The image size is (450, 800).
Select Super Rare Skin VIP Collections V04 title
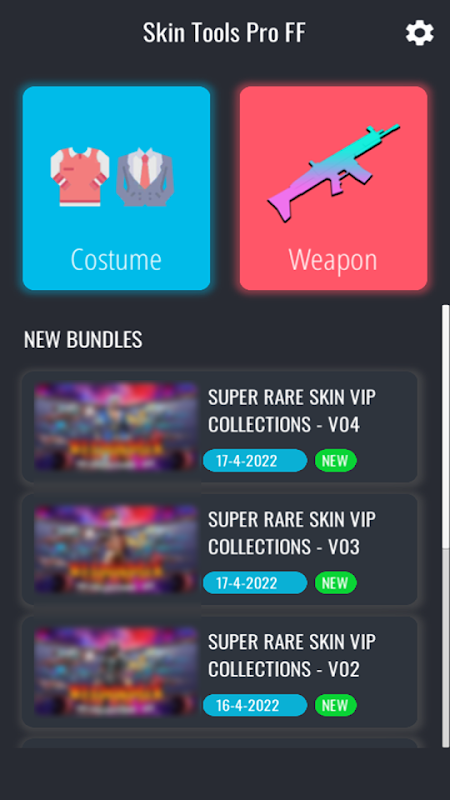[292, 411]
